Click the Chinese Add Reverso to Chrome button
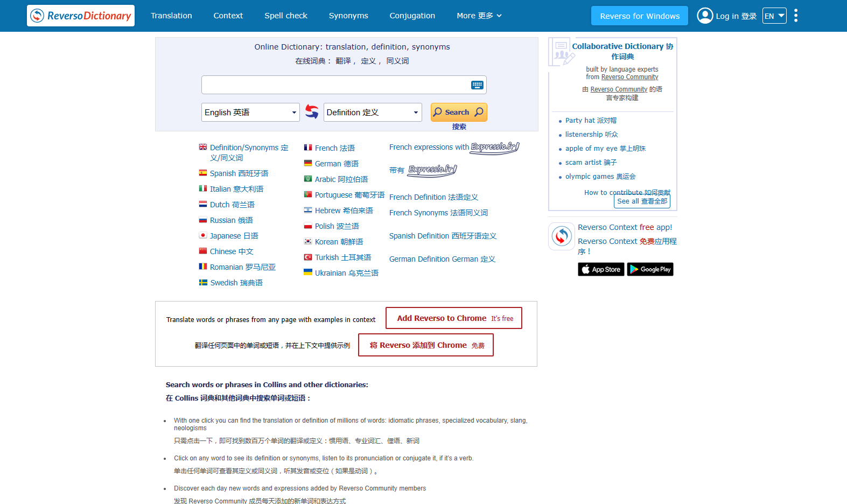 pos(426,345)
